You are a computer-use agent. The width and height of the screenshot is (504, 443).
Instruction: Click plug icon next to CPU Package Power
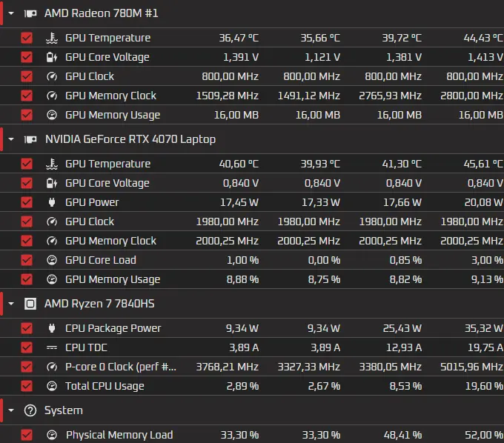click(52, 328)
